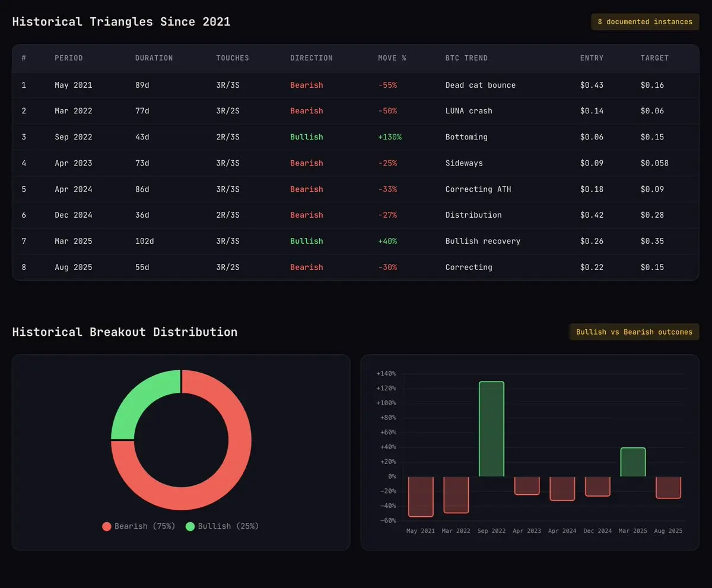Click the Bearish legend color dot
This screenshot has height=588, width=712.
(107, 526)
